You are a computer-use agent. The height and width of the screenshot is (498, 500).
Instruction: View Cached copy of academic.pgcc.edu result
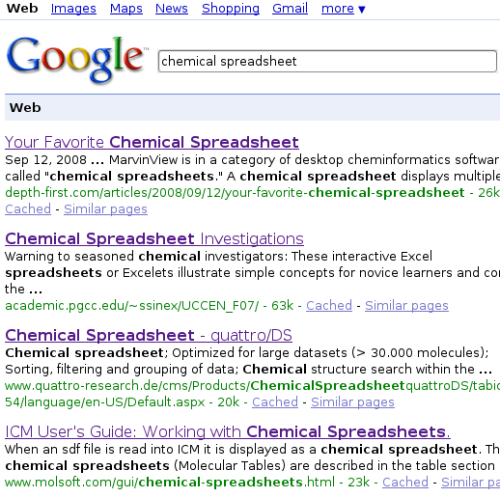point(329,306)
